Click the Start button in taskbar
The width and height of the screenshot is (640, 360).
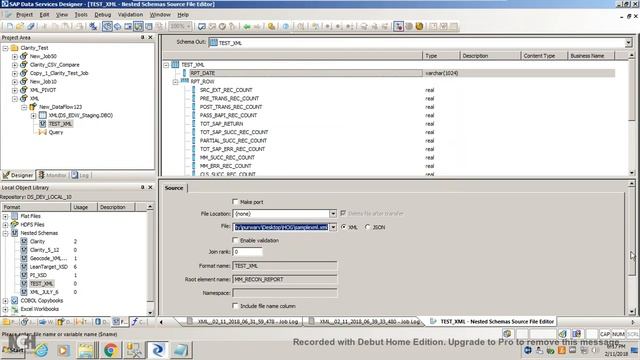click(x=14, y=350)
